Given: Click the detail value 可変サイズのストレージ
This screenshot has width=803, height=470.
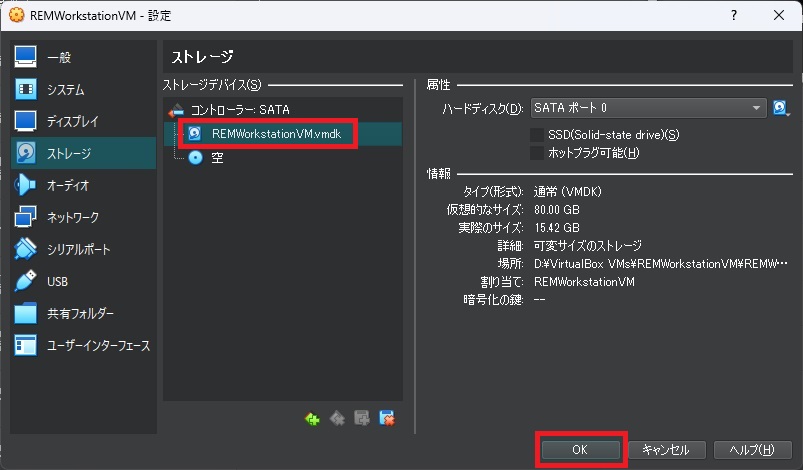Looking at the screenshot, I should point(587,246).
